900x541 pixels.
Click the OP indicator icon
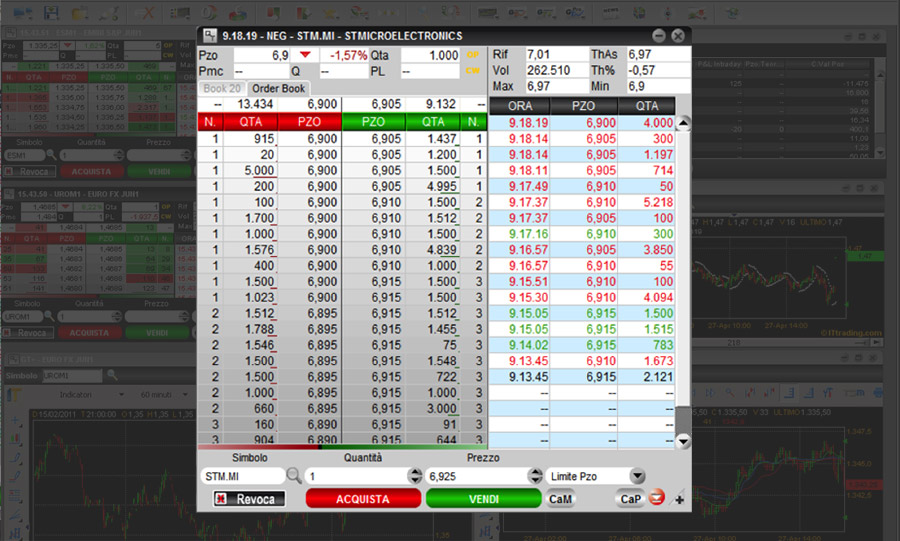pyautogui.click(x=474, y=54)
